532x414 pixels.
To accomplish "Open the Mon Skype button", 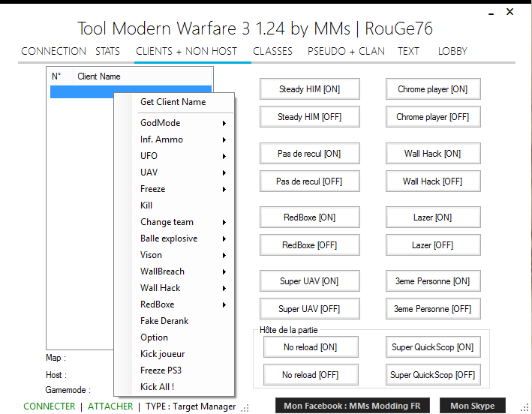I will tap(472, 406).
